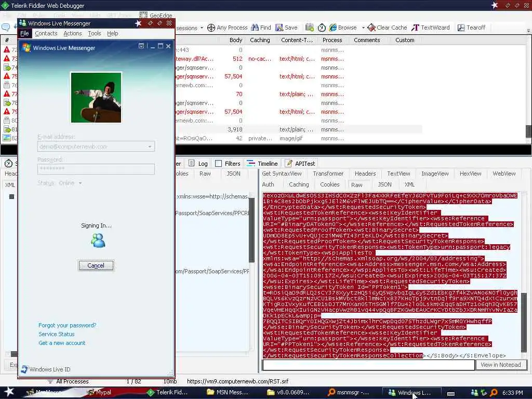Click the Tearoff button
The image size is (532, 399).
point(471,28)
